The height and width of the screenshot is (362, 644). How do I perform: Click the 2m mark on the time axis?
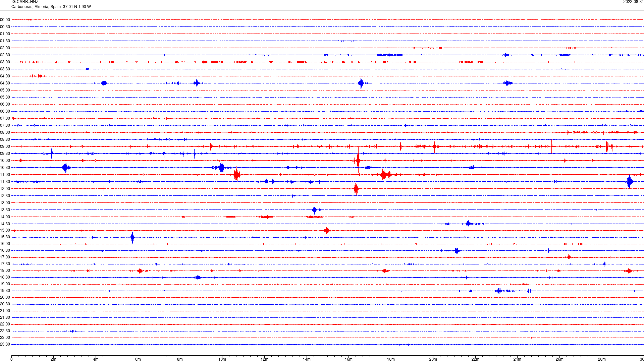54,359
